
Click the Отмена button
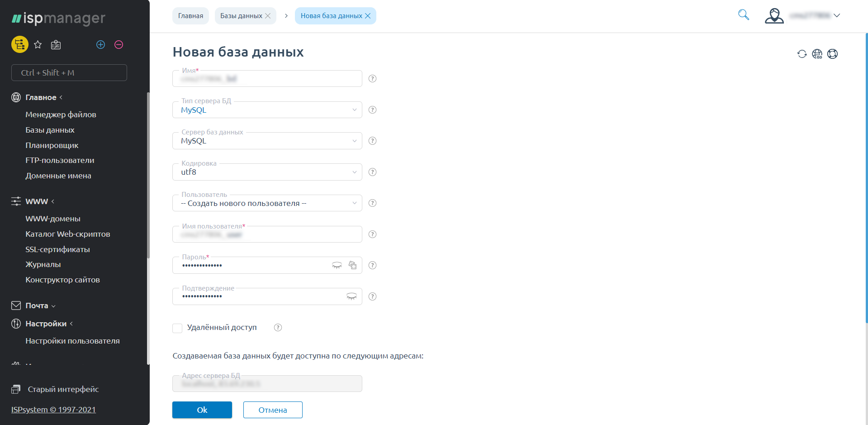pyautogui.click(x=273, y=410)
